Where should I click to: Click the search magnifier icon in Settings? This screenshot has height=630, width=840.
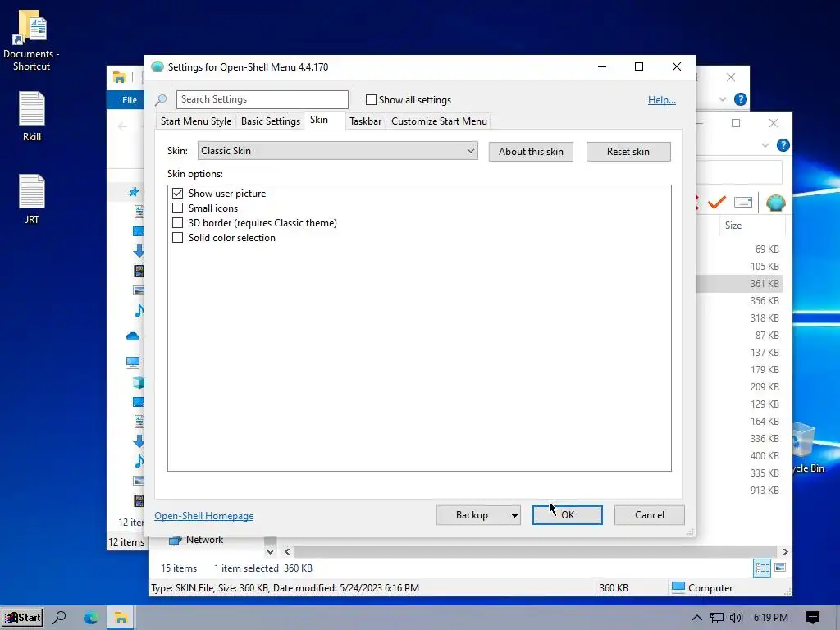click(x=161, y=99)
